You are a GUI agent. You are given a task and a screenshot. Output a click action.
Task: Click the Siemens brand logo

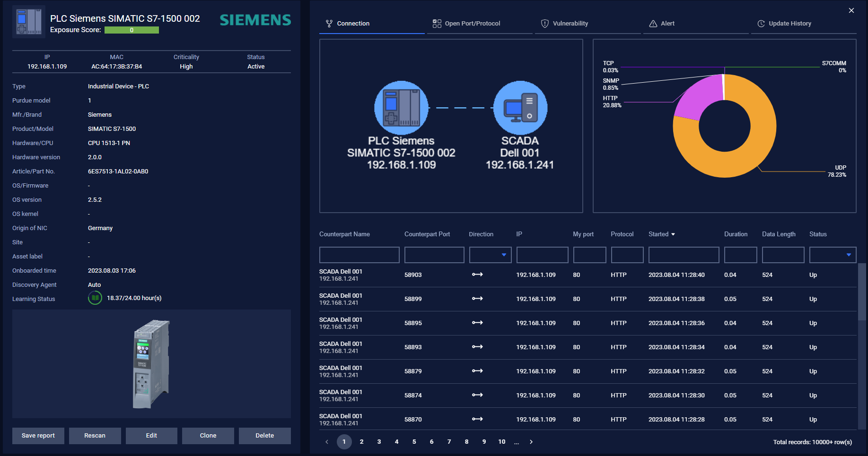[x=255, y=20]
